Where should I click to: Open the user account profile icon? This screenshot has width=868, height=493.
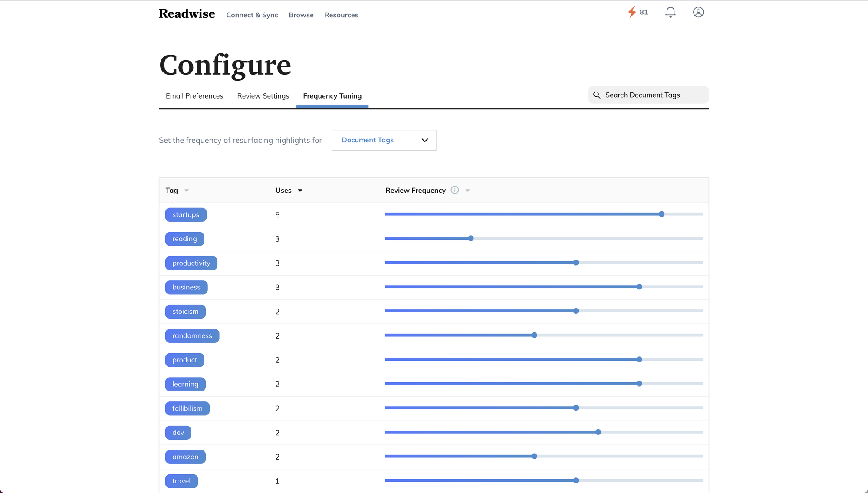pyautogui.click(x=698, y=12)
